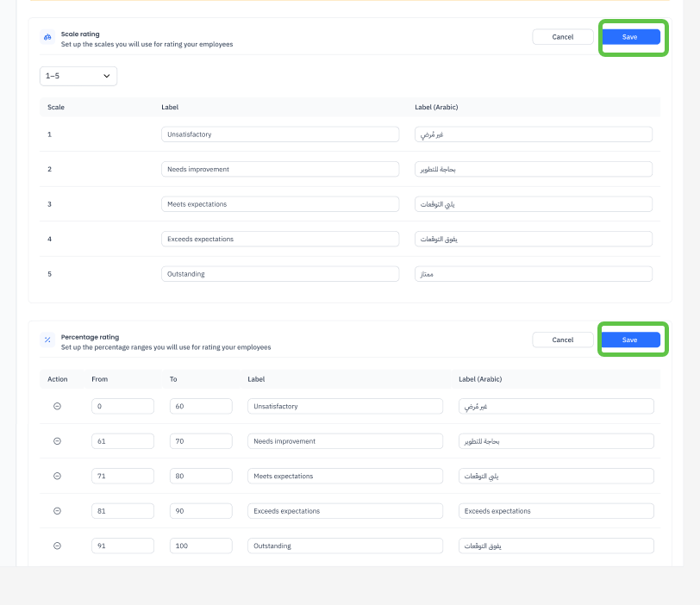Cancel the Scale rating changes
The image size is (700, 605).
(x=563, y=37)
